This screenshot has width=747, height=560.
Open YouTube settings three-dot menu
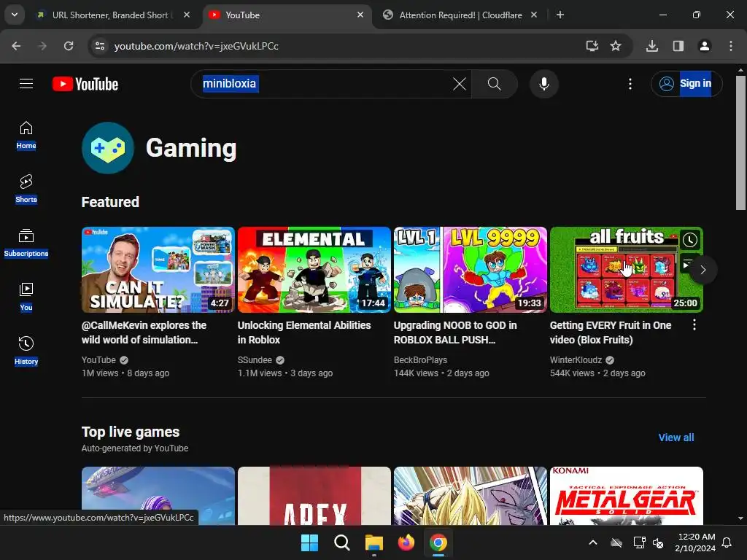(630, 84)
